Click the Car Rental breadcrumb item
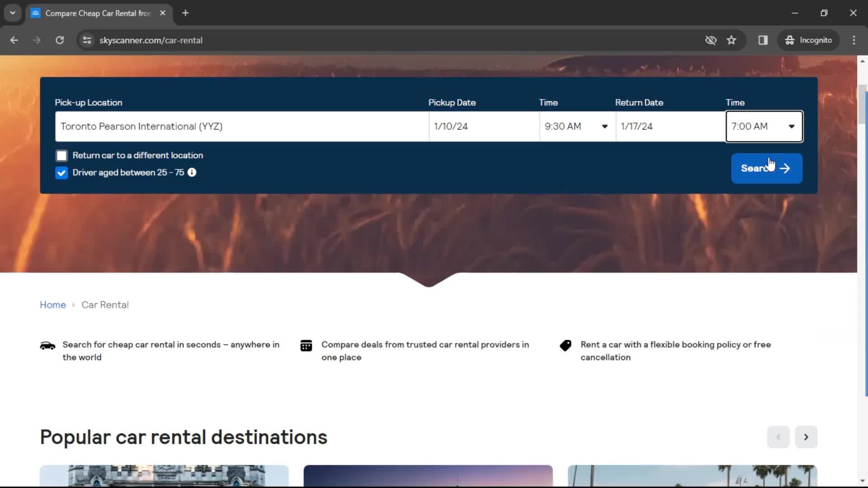 pyautogui.click(x=105, y=305)
